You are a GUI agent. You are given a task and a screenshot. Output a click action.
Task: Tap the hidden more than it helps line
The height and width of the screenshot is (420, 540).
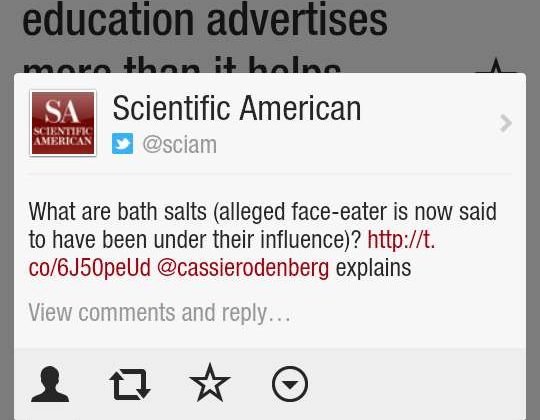click(182, 65)
